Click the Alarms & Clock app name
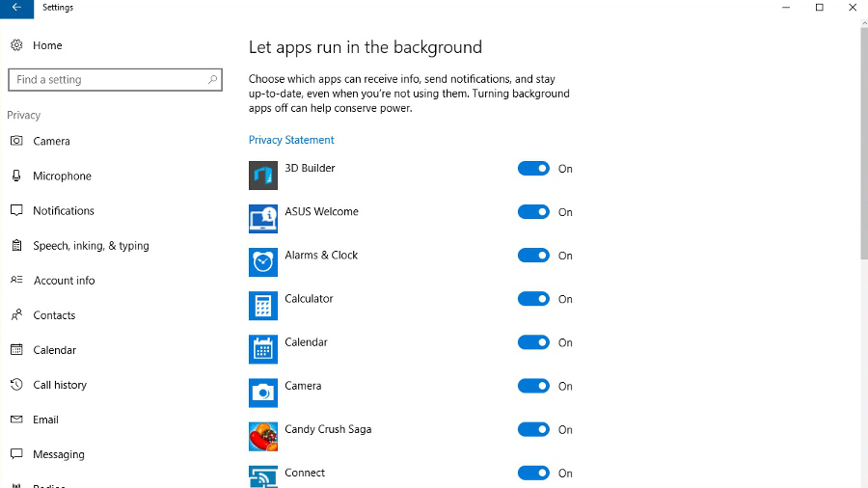The image size is (868, 488). click(x=321, y=255)
